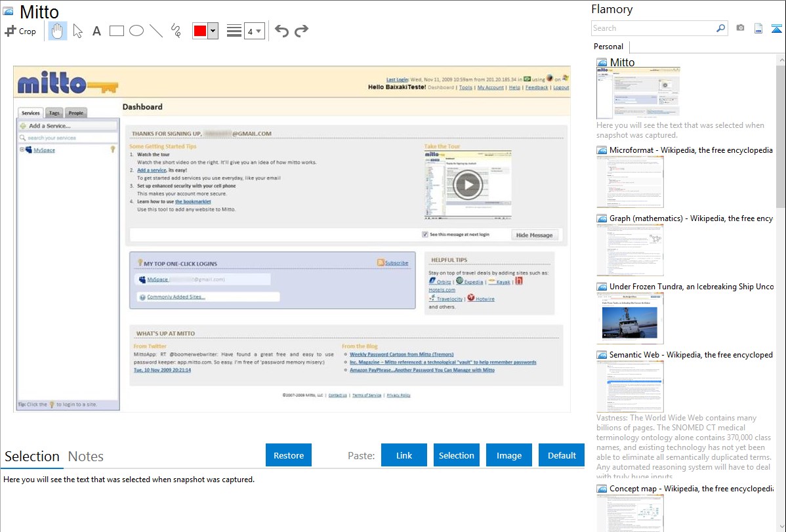Open the line width dropdown showing 4
Image resolution: width=786 pixels, height=532 pixels.
pos(255,31)
